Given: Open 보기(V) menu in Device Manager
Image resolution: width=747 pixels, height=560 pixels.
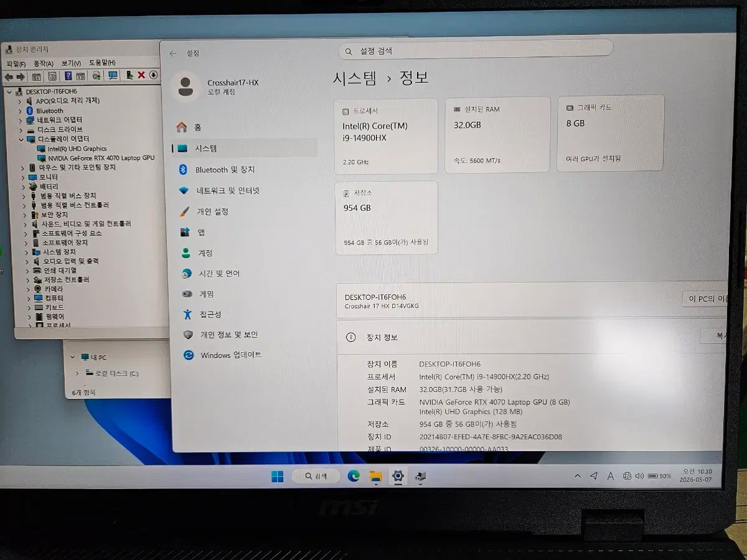Looking at the screenshot, I should tap(71, 63).
